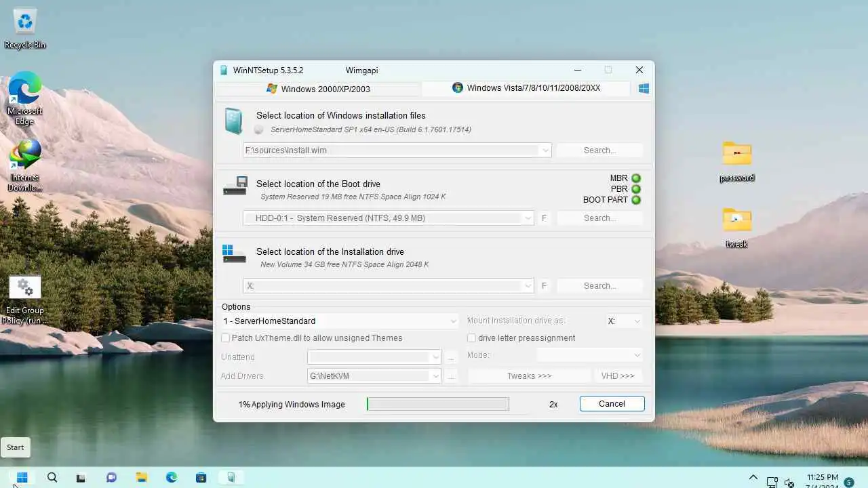Click the Windows Start button in taskbar
The height and width of the screenshot is (488, 868).
click(x=22, y=477)
